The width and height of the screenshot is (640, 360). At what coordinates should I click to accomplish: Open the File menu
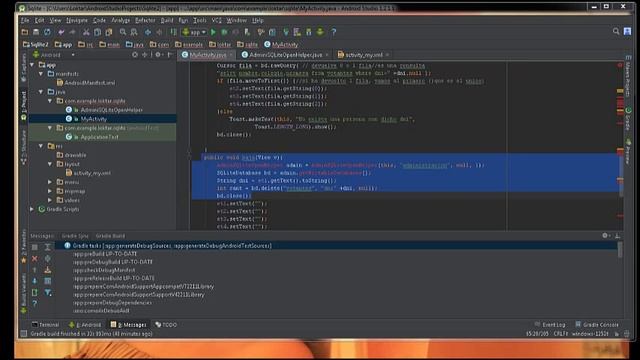(25, 20)
